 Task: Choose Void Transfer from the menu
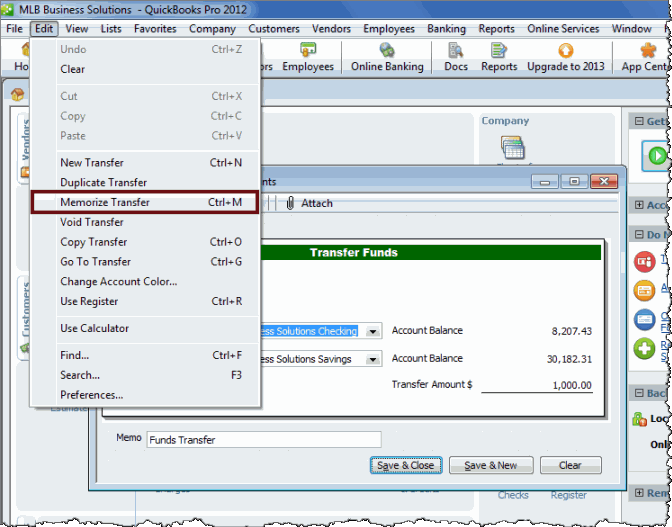point(145,222)
